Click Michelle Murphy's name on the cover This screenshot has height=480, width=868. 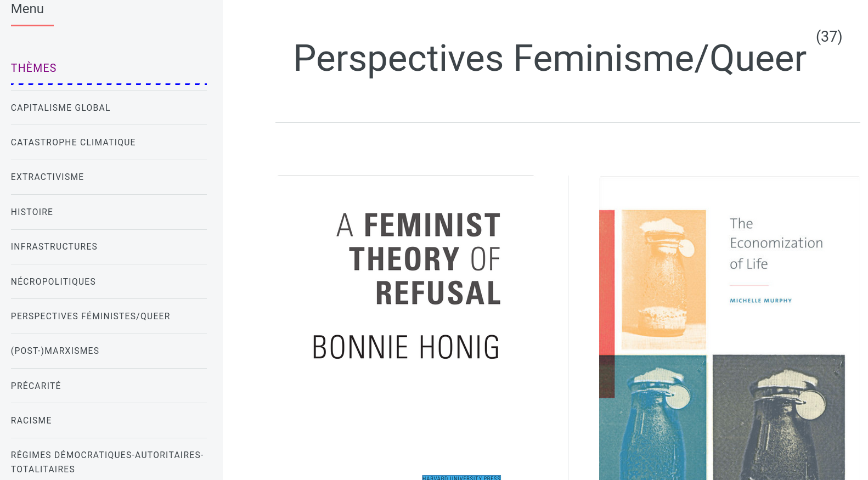(x=760, y=301)
